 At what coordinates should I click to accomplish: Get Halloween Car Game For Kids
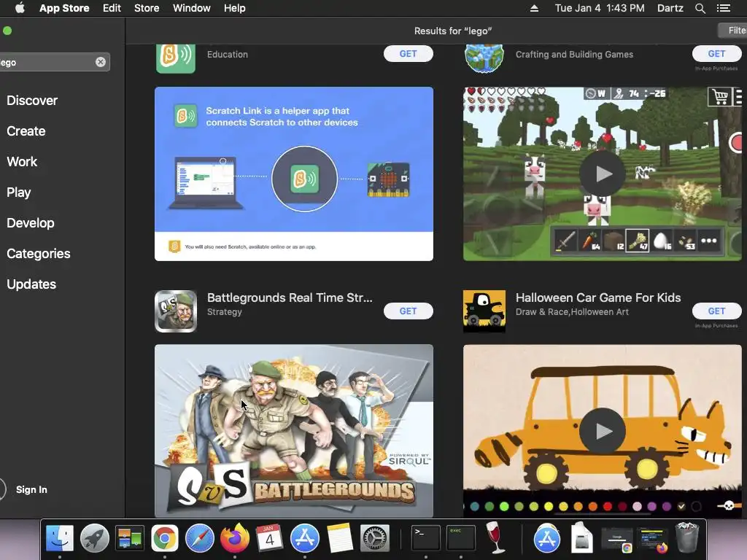click(x=716, y=311)
